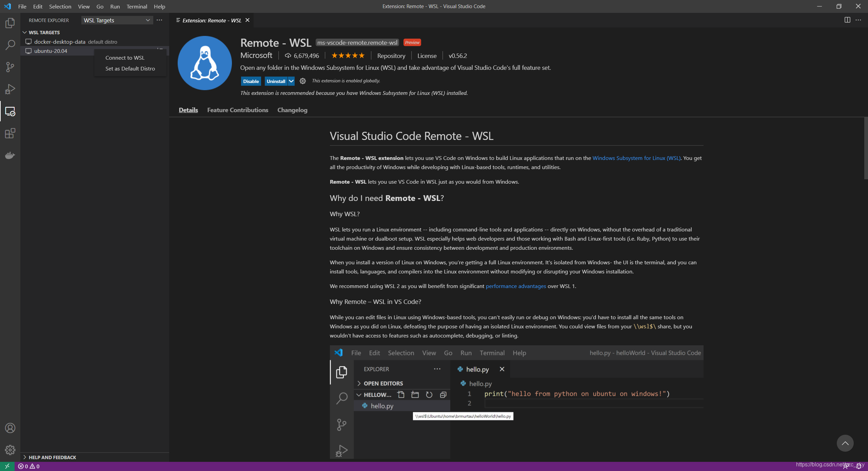Screen dimensions: 868x471
Task: Select the Remote Explorer activity bar icon
Action: tap(10, 111)
